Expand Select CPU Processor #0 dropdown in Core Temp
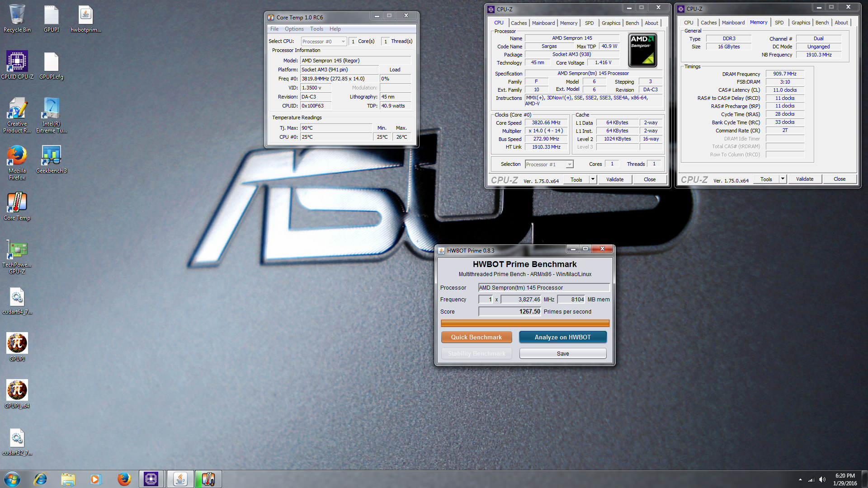This screenshot has width=868, height=488. tap(324, 42)
